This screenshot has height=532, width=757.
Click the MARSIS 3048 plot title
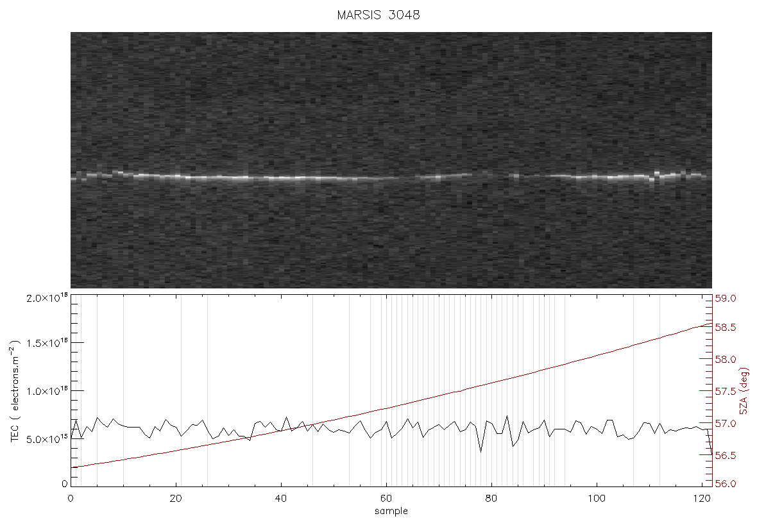pyautogui.click(x=378, y=15)
